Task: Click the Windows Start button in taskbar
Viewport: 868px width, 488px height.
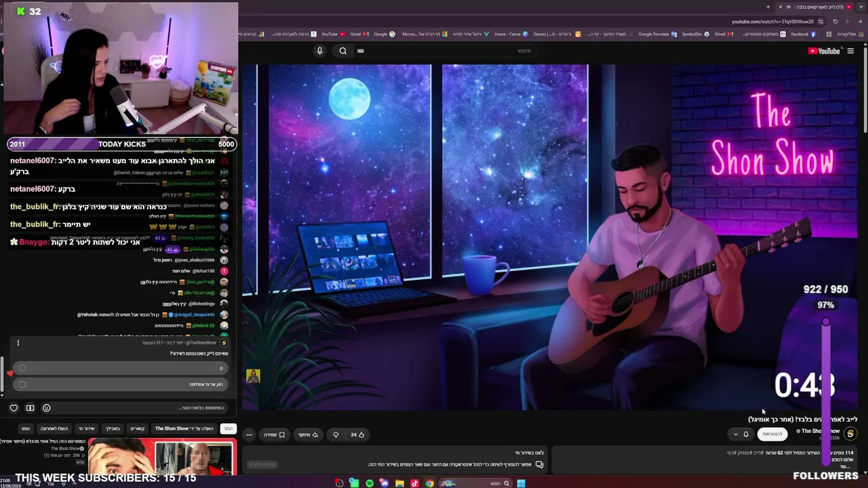Action: tap(521, 483)
